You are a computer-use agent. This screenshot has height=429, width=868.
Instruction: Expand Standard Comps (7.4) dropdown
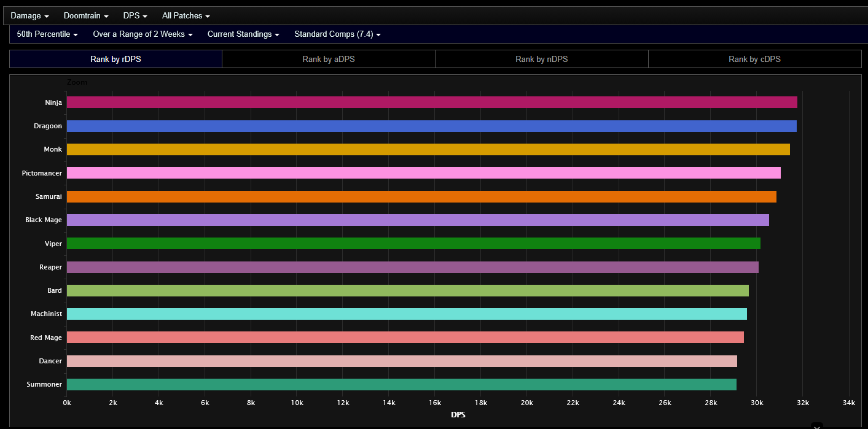(x=337, y=34)
